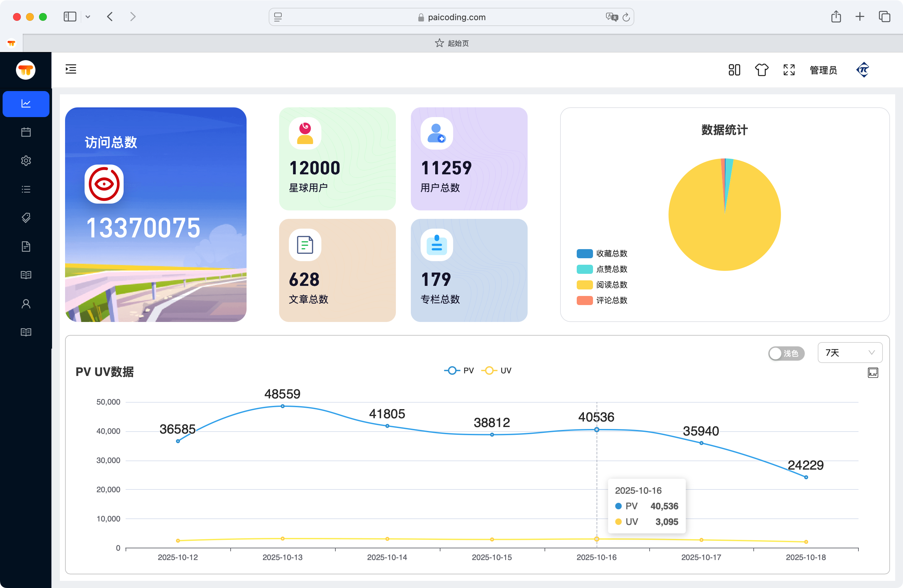
Task: Collapse the sidebar menu hamburger icon
Action: pos(71,69)
